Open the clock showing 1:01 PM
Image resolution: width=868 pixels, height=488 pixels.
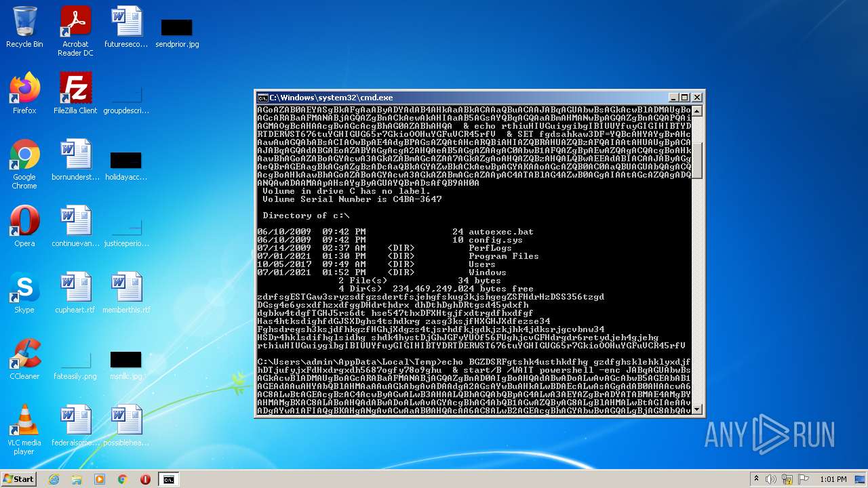tap(833, 479)
